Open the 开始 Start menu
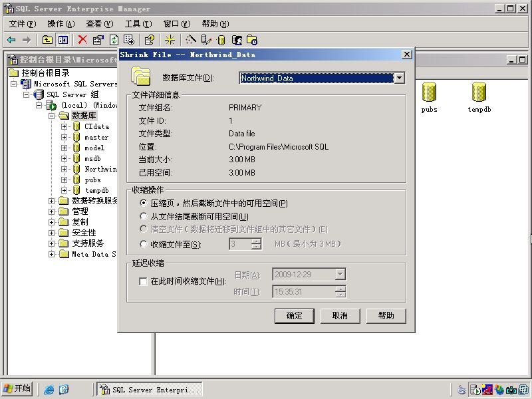This screenshot has height=399, width=532. [18, 389]
